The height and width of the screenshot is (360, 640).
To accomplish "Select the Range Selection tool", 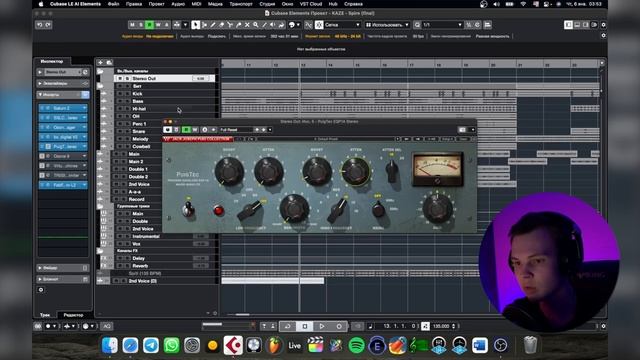I will [x=204, y=25].
